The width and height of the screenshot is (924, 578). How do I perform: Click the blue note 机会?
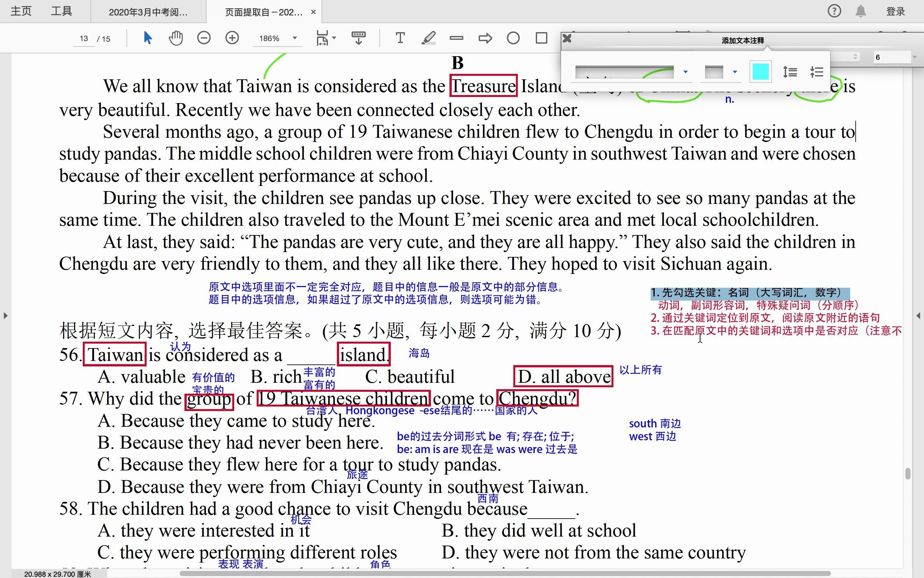point(301,520)
